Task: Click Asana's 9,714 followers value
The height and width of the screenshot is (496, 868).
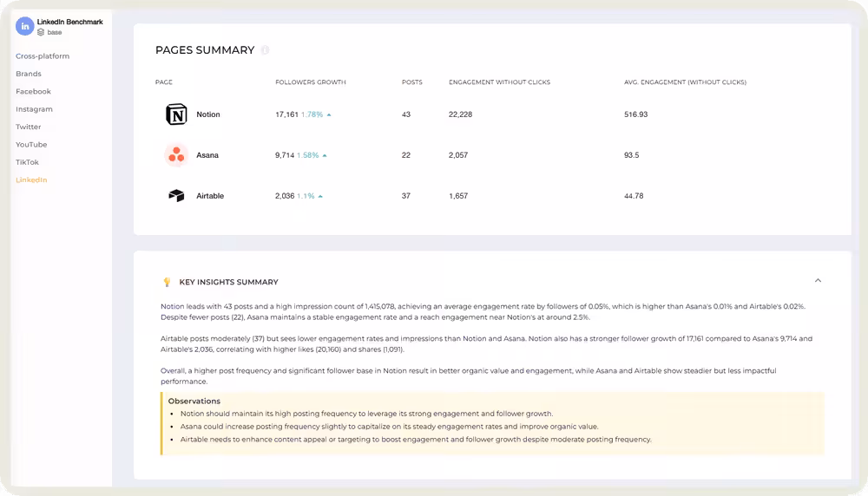Action: [285, 155]
